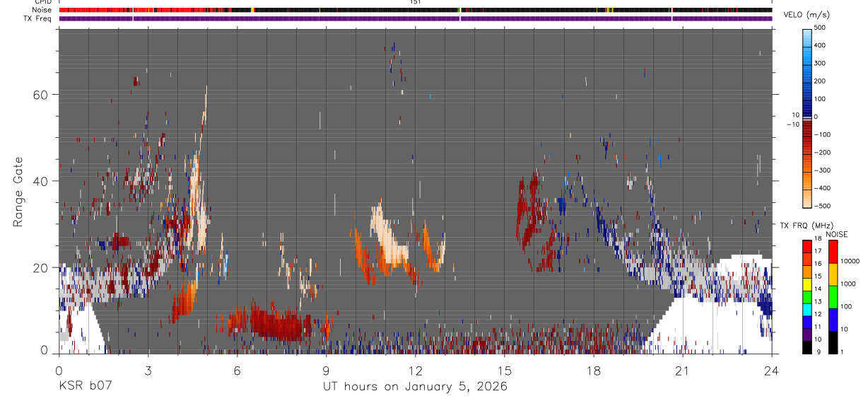The image size is (868, 401).
Task: Click x-axis tick label '21'
Action: (x=682, y=370)
